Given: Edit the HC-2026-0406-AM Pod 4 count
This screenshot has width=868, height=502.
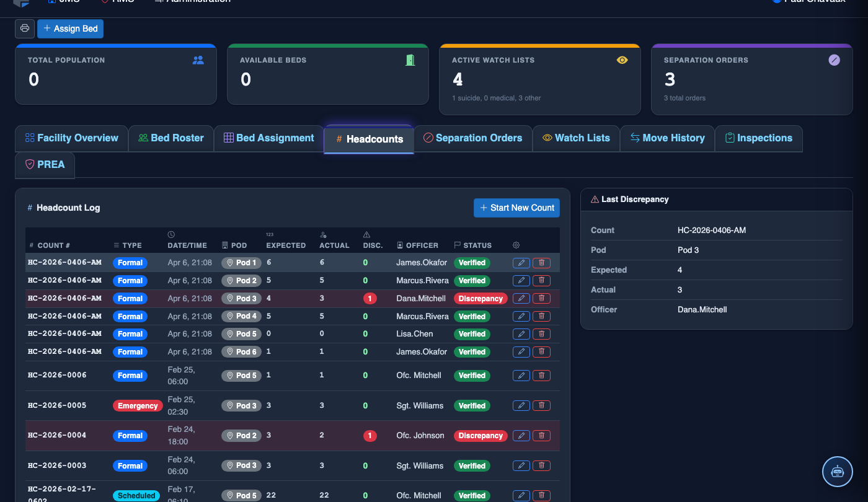Looking at the screenshot, I should click(521, 317).
